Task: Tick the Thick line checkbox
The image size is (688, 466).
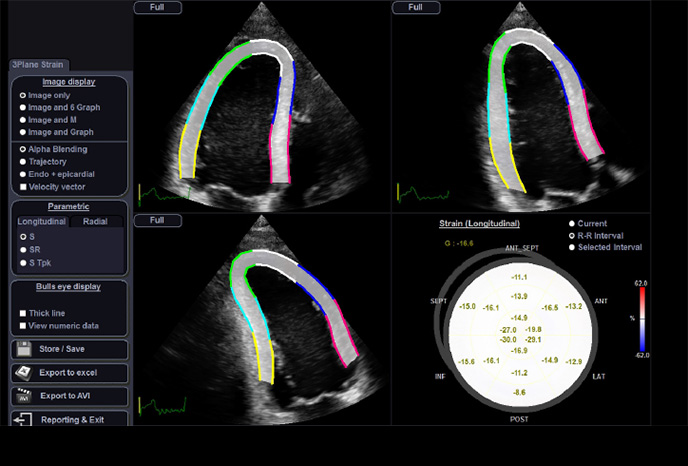Action: 23,312
